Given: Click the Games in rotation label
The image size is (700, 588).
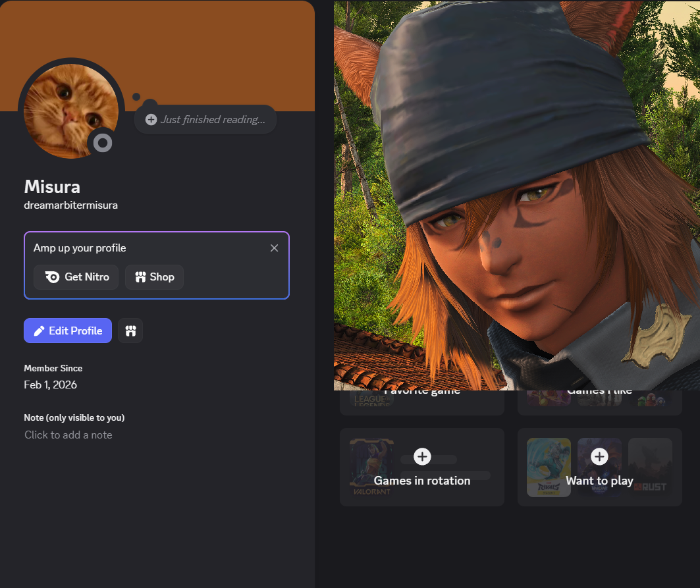Looking at the screenshot, I should pos(422,481).
